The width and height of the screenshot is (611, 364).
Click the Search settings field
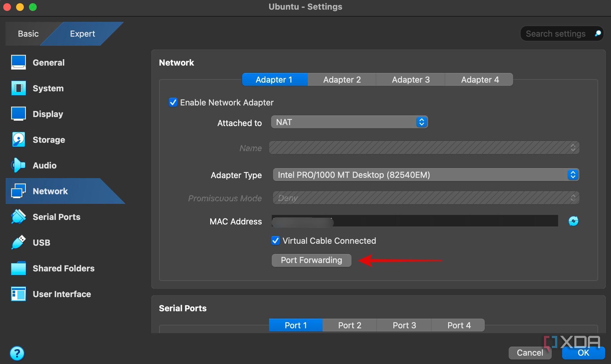pos(562,34)
